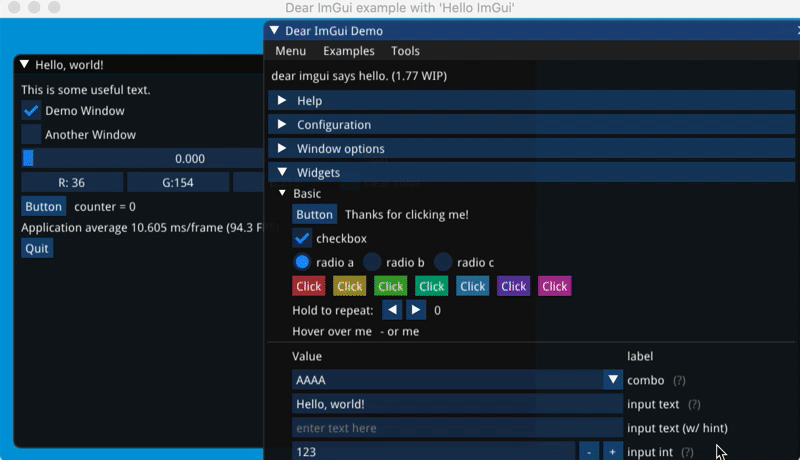Image resolution: width=800 pixels, height=460 pixels.
Task: Click dear imgui says hello text
Action: 359,76
